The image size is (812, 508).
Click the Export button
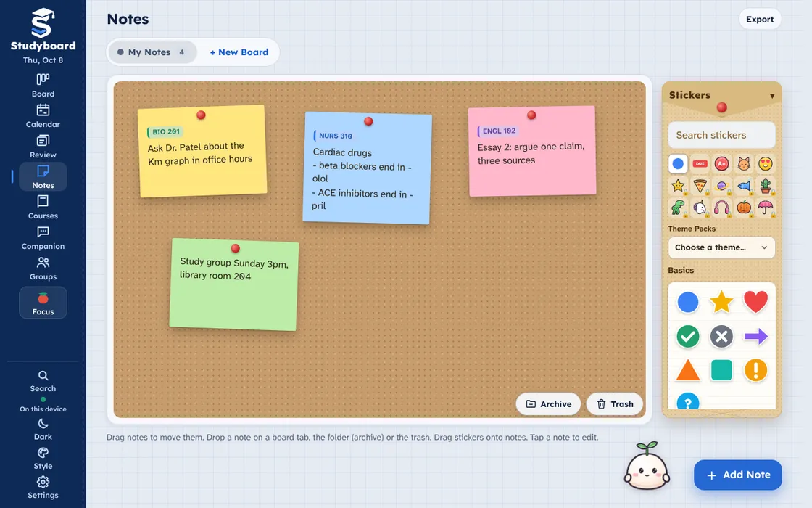760,19
